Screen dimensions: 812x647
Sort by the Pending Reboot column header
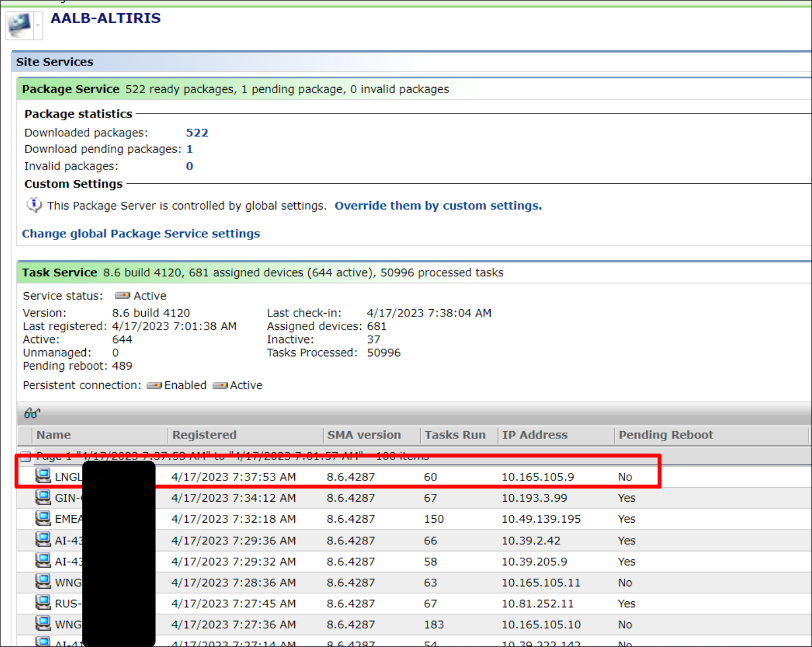tap(711, 435)
